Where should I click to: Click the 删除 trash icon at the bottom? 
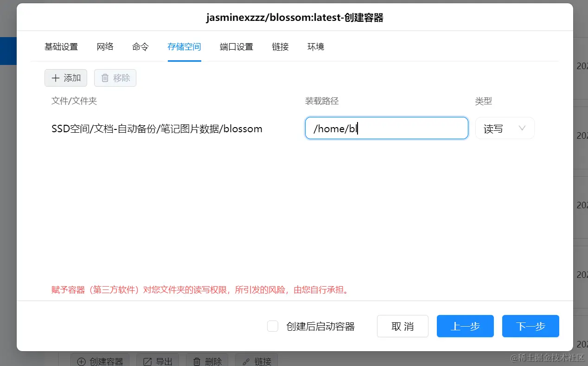(197, 361)
